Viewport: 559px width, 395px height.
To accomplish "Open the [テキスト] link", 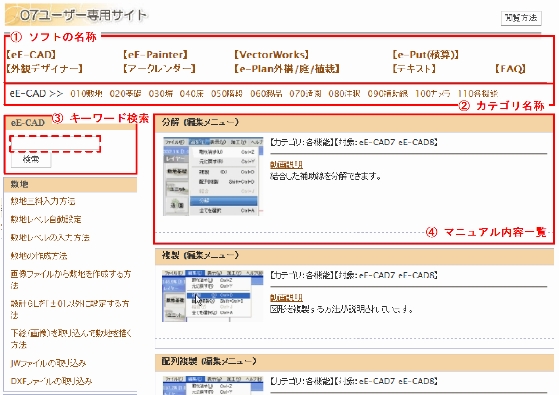I will click(x=414, y=68).
